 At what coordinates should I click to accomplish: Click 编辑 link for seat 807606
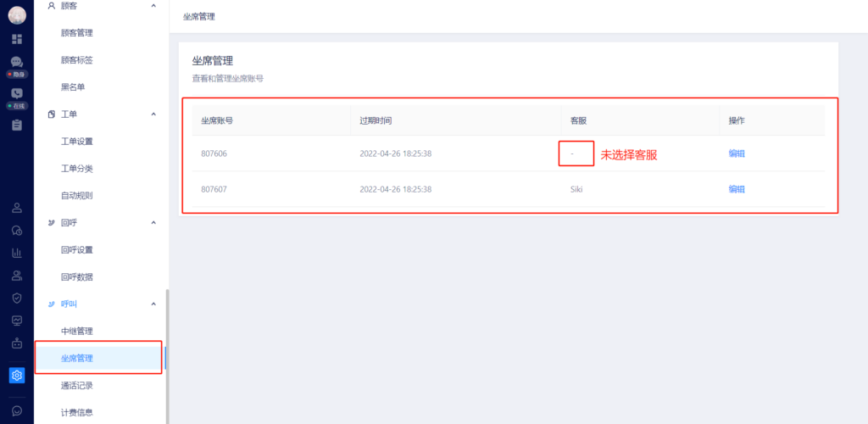(x=737, y=153)
